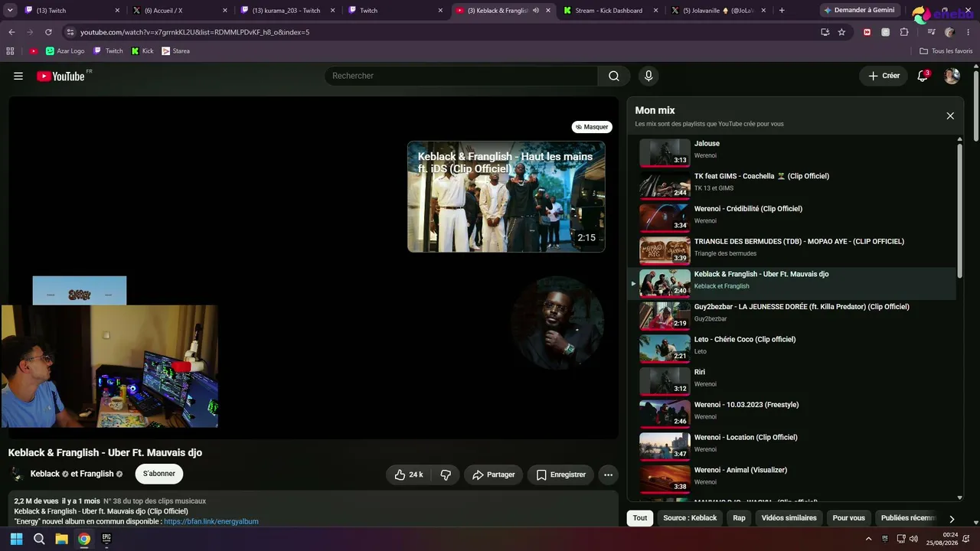Open the YouTube bookmark icon

coord(34,51)
